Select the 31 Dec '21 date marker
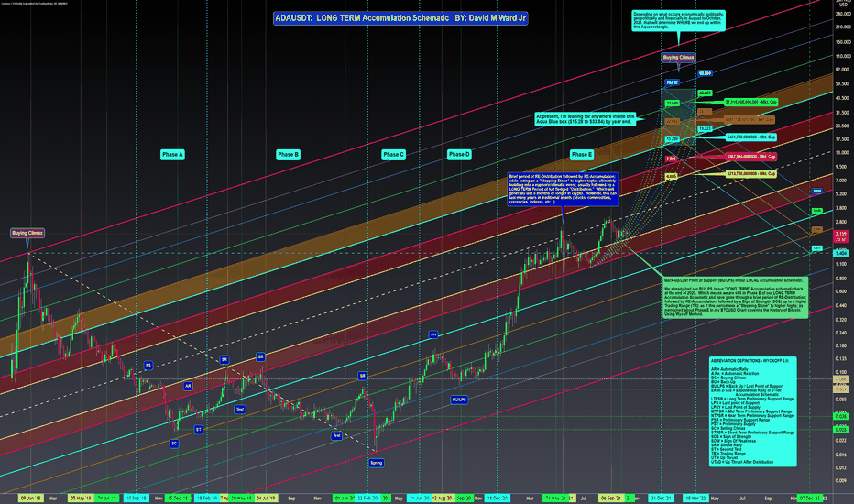The height and width of the screenshot is (504, 854). coord(661,498)
